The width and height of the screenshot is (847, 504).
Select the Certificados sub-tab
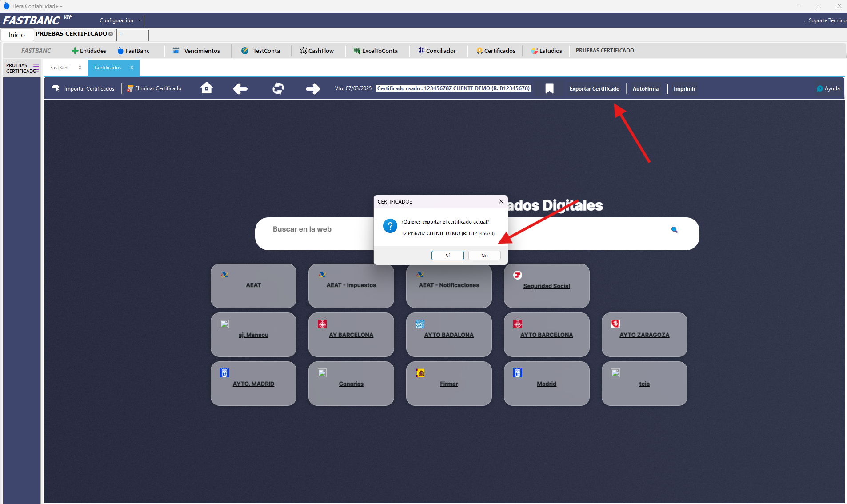[108, 68]
